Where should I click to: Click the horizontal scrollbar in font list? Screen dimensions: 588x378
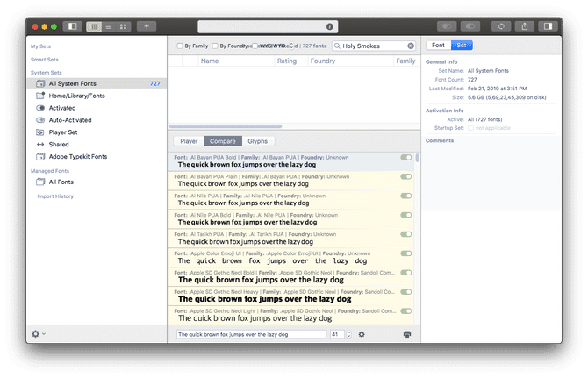coord(226,126)
